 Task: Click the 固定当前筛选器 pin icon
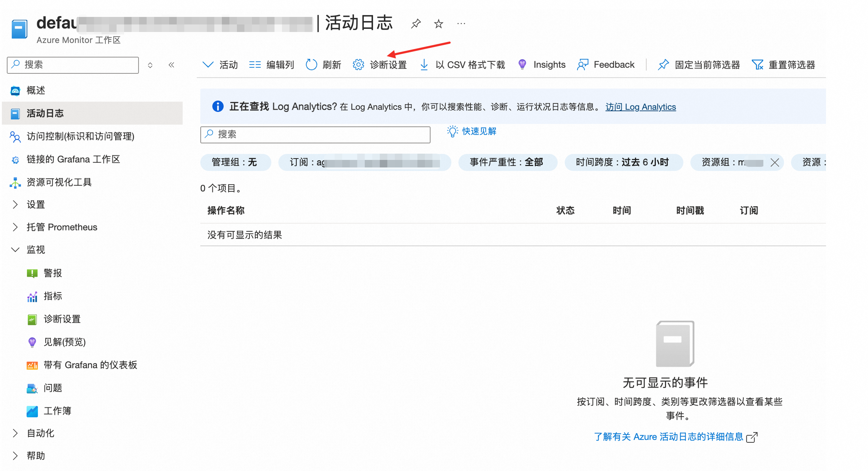coord(663,65)
